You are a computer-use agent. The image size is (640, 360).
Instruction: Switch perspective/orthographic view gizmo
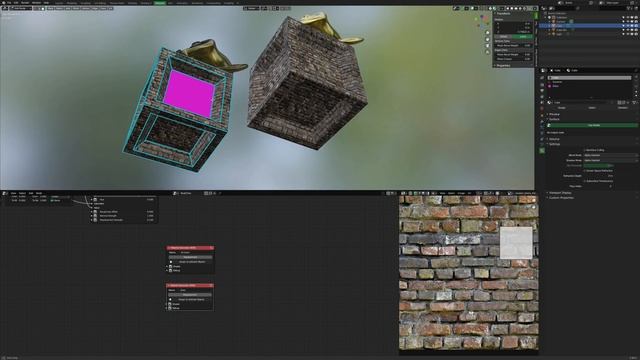pyautogui.click(x=487, y=52)
